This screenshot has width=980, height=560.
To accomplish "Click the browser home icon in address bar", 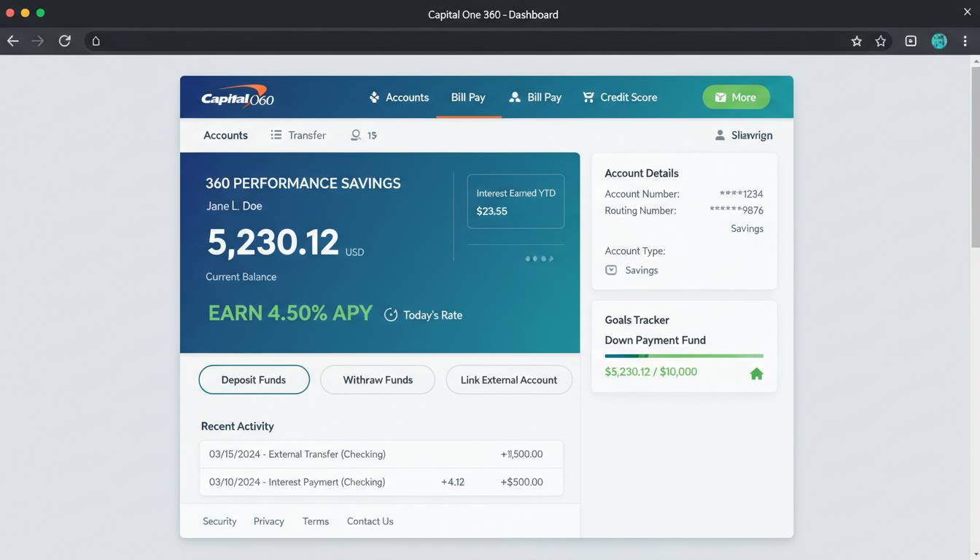I will point(96,41).
